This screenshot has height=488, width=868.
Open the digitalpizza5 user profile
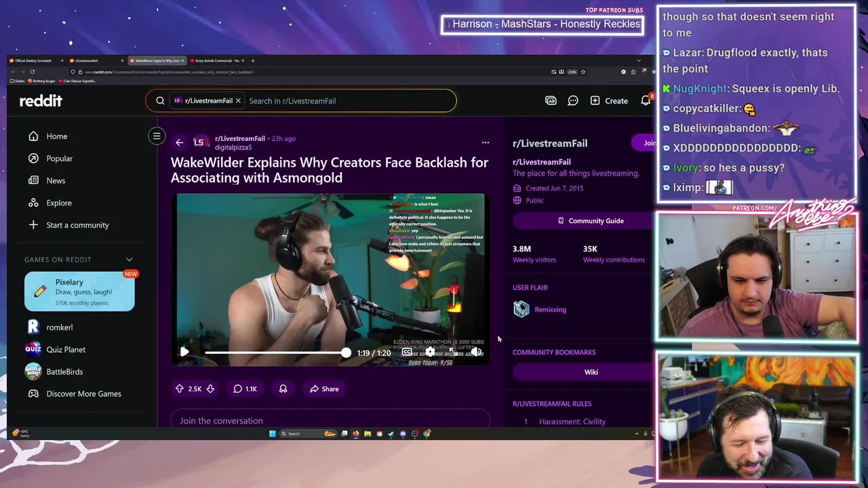[x=233, y=147]
